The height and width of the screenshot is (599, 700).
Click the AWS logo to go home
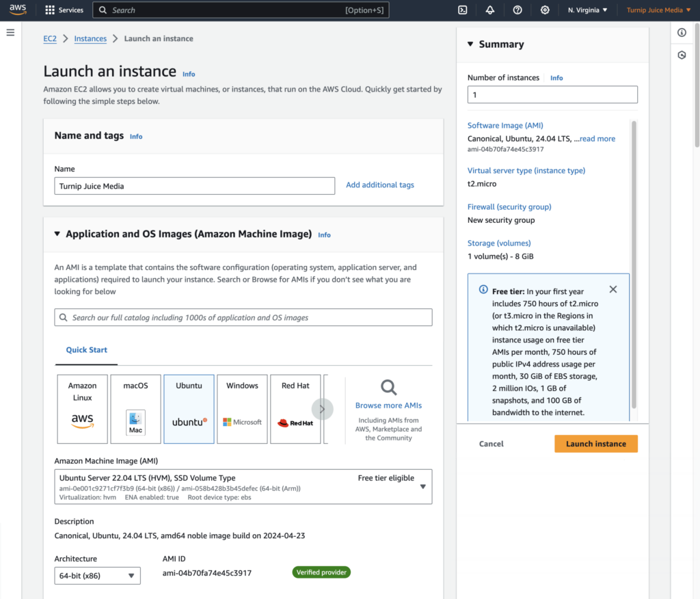[17, 10]
